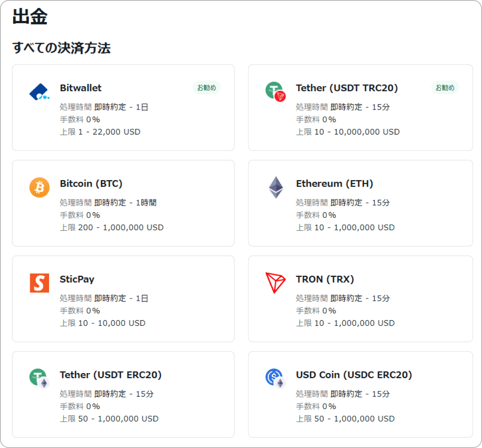The height and width of the screenshot is (448, 482).
Task: Pick Ethereum (ETH) title
Action: tap(334, 184)
